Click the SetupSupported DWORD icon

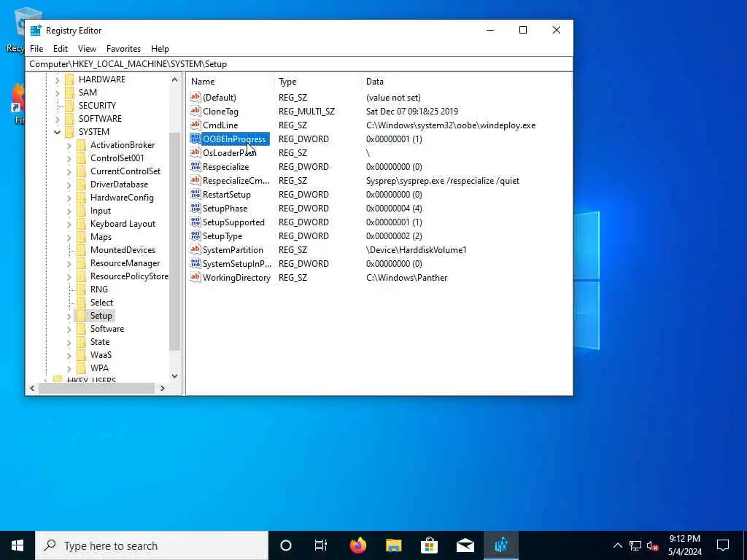click(196, 222)
